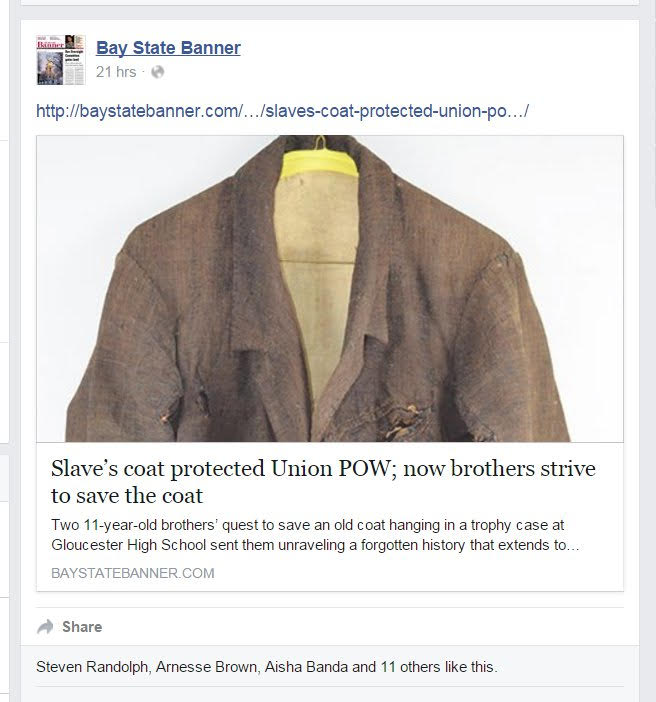Open Arnesse Brown's profile

[x=206, y=667]
